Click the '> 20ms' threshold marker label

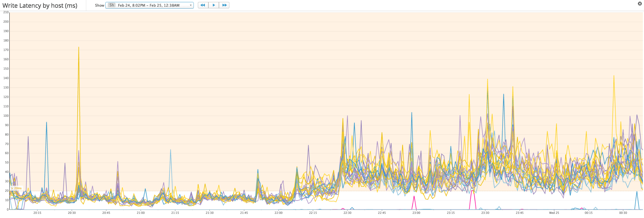(16, 188)
